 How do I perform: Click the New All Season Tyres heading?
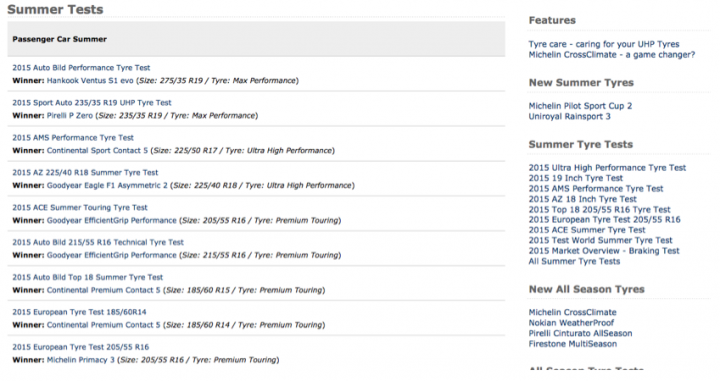pos(586,289)
